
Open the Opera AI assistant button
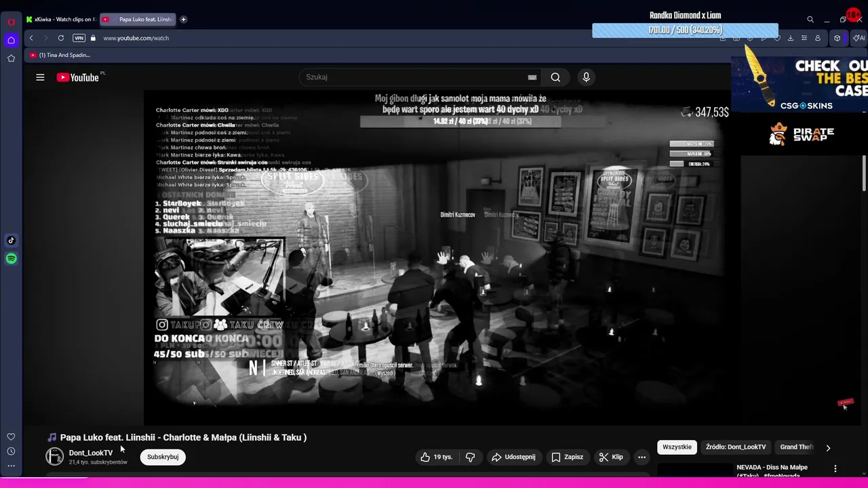859,38
